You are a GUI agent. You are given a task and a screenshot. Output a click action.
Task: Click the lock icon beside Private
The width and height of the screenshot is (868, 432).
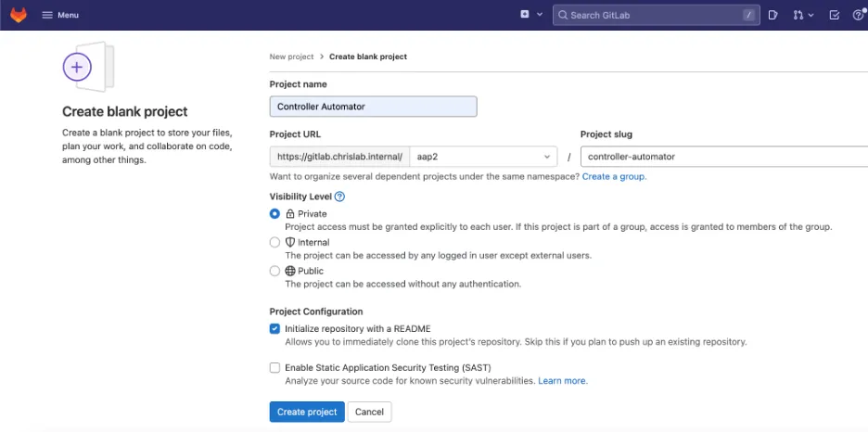pos(290,213)
